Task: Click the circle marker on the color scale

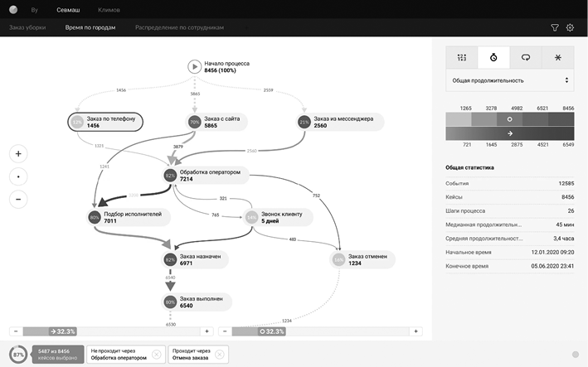Action: click(509, 118)
